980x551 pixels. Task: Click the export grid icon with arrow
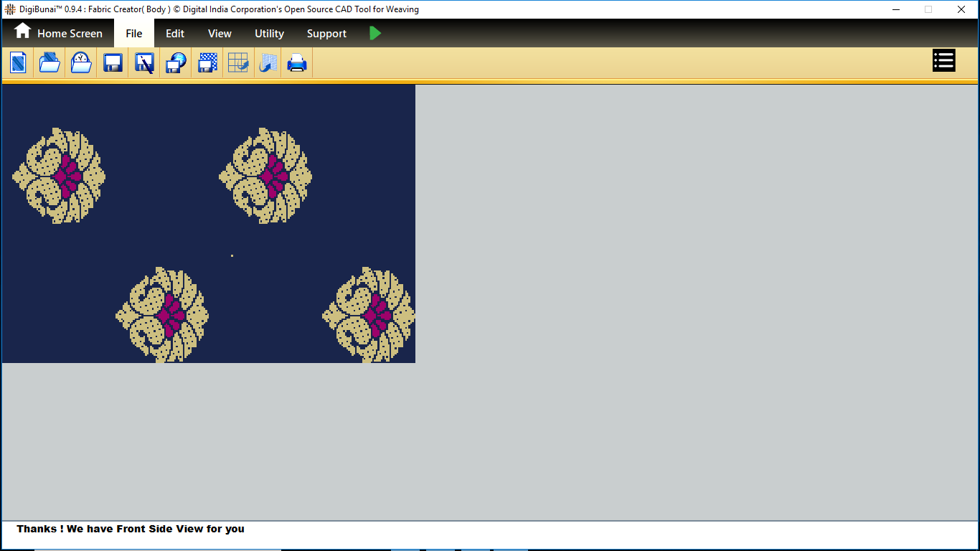238,63
